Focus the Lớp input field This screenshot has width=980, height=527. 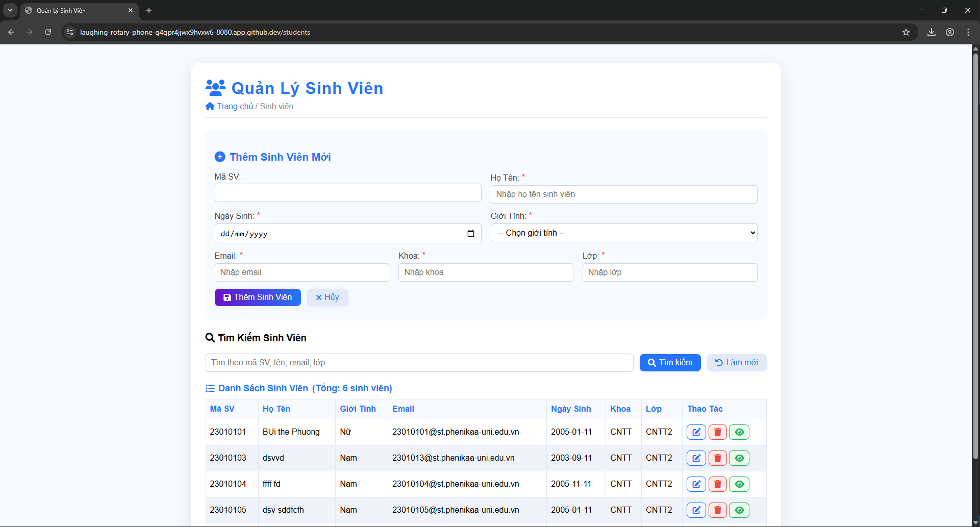point(670,272)
